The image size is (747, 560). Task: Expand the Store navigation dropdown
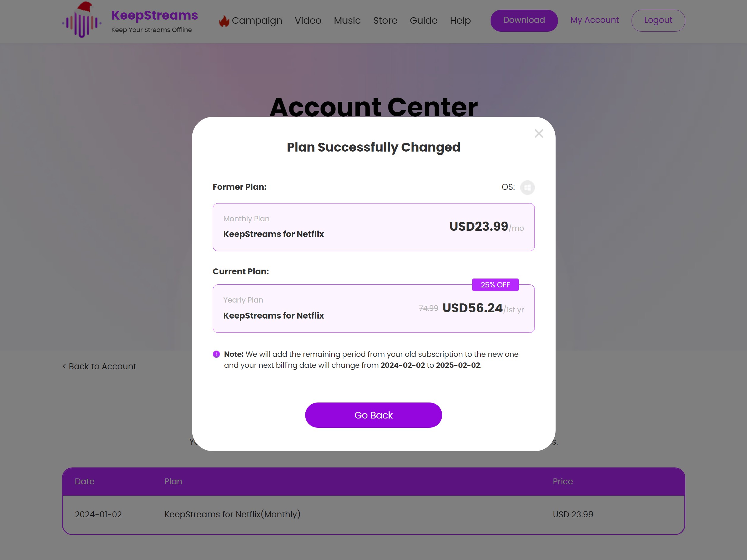point(385,20)
